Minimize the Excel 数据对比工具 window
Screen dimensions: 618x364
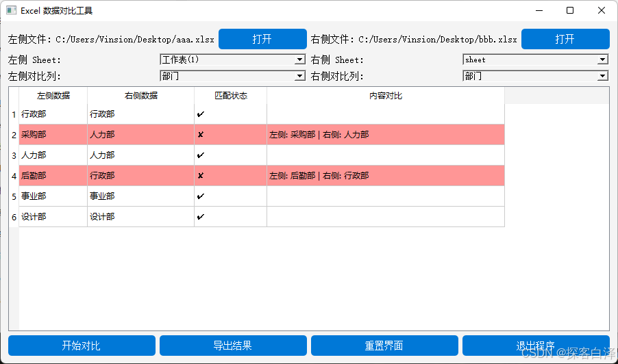(x=539, y=11)
